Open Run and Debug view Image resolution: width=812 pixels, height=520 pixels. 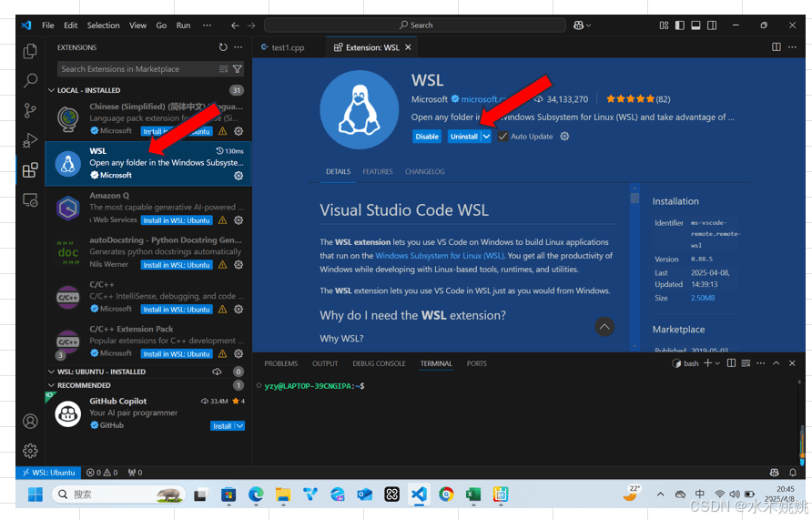[30, 140]
